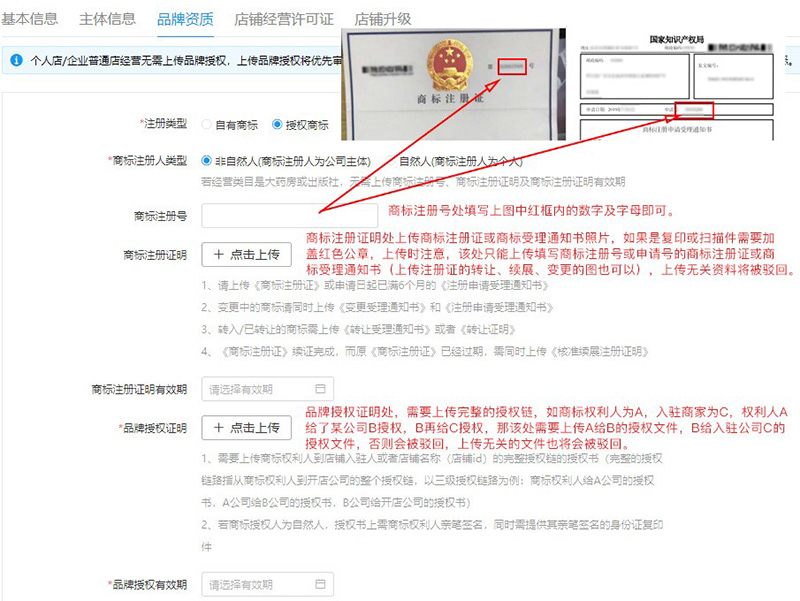The image size is (800, 601).
Task: Click plus icon on 品牌授权证明 upload button
Action: coord(218,427)
